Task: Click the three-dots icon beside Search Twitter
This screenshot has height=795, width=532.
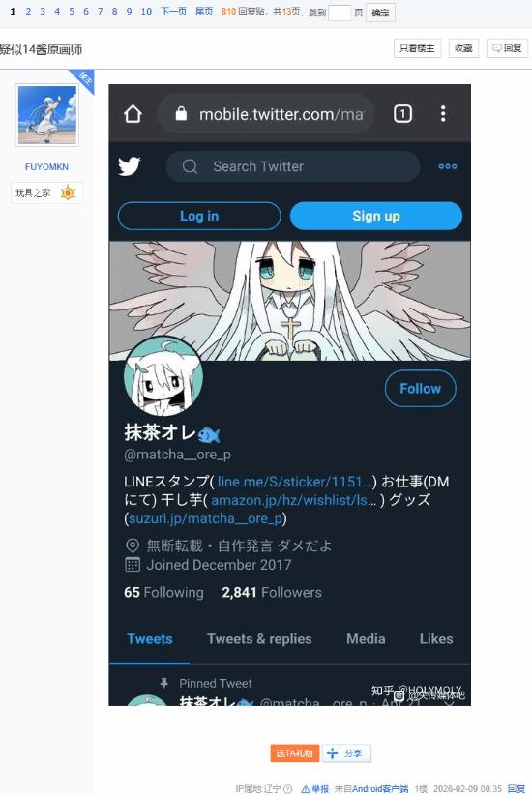Action: (x=447, y=166)
